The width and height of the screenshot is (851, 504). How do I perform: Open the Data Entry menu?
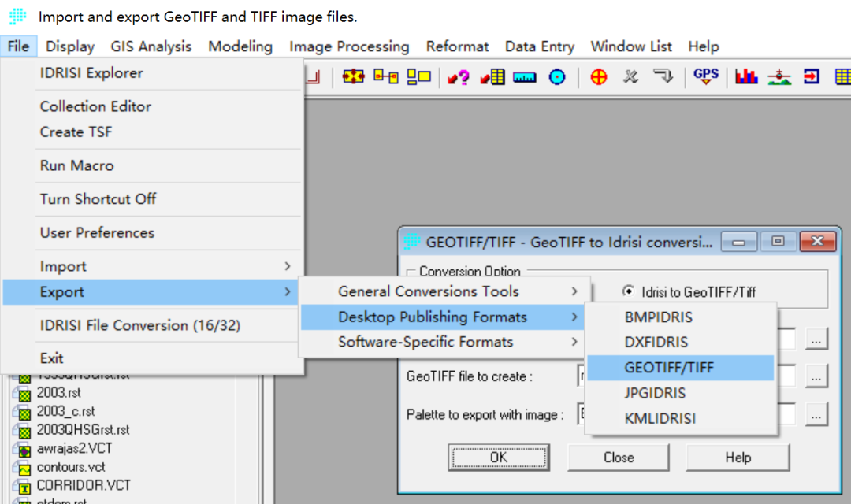[540, 46]
